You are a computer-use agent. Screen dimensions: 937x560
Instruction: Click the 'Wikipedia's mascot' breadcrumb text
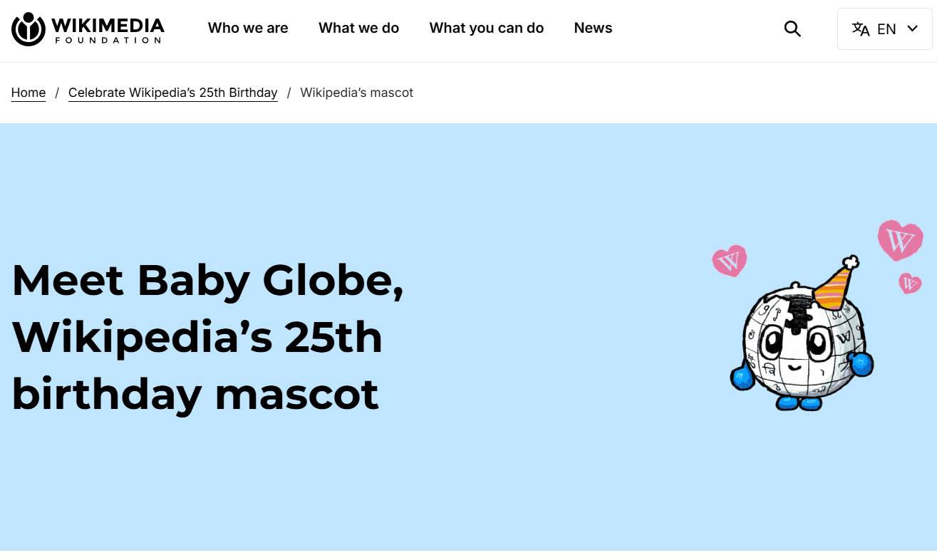pyautogui.click(x=356, y=93)
